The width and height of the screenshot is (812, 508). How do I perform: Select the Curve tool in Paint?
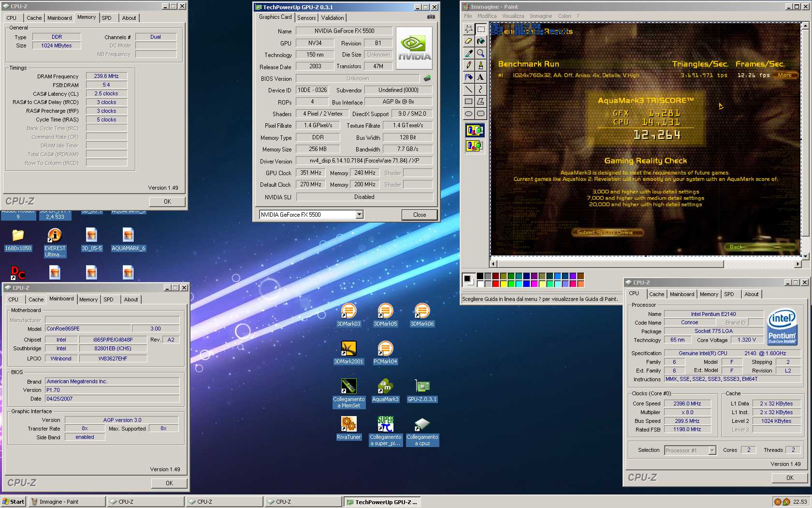pyautogui.click(x=480, y=90)
